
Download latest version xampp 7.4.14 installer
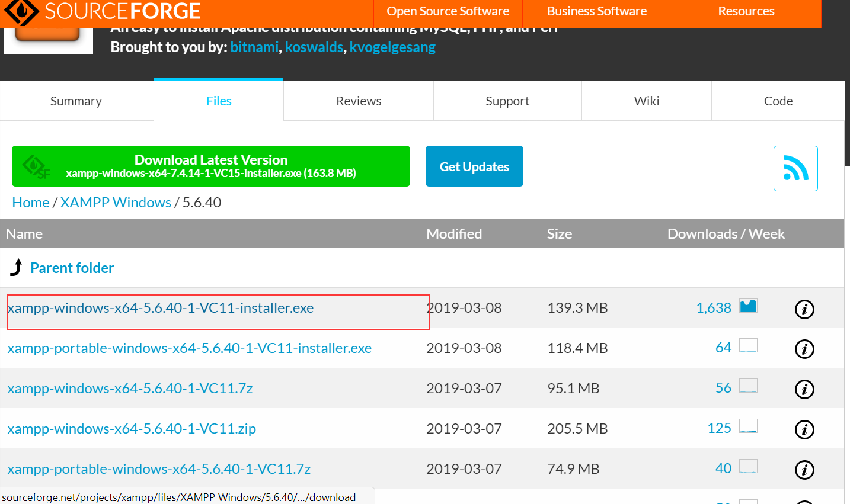tap(210, 166)
